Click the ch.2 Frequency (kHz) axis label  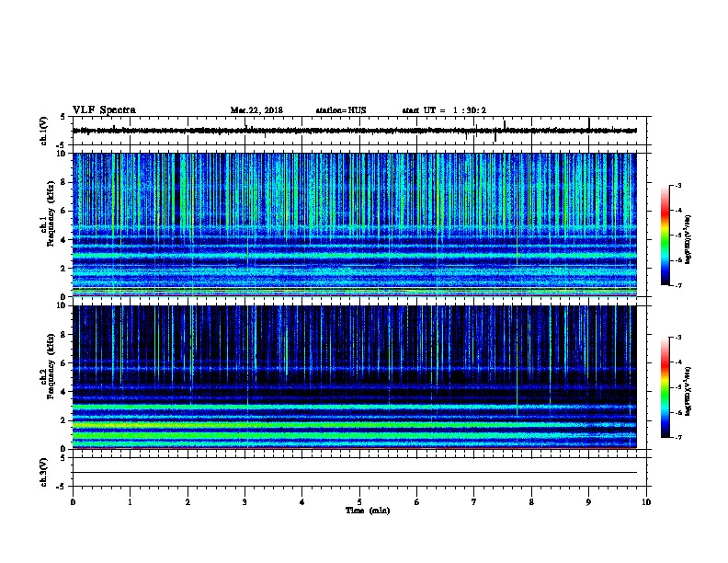48,366
